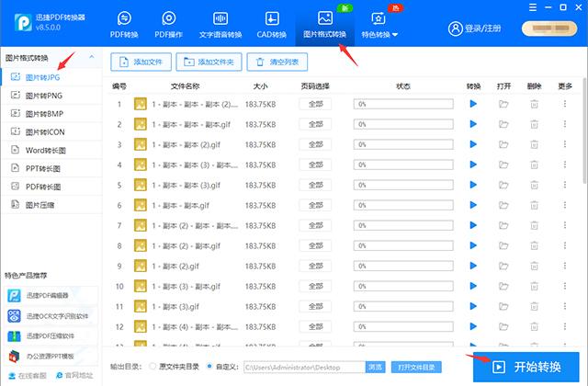The image size is (588, 386).
Task: Switch to 文字语音转换 tab
Action: tap(220, 25)
